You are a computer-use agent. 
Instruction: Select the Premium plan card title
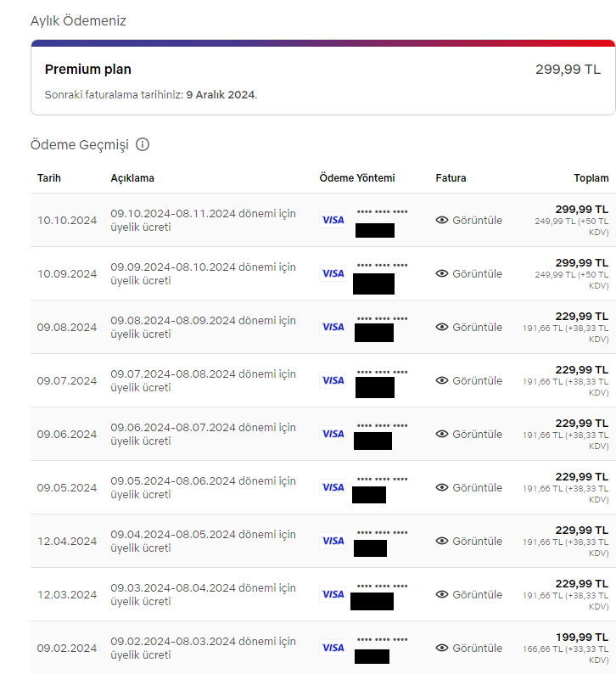click(x=88, y=70)
